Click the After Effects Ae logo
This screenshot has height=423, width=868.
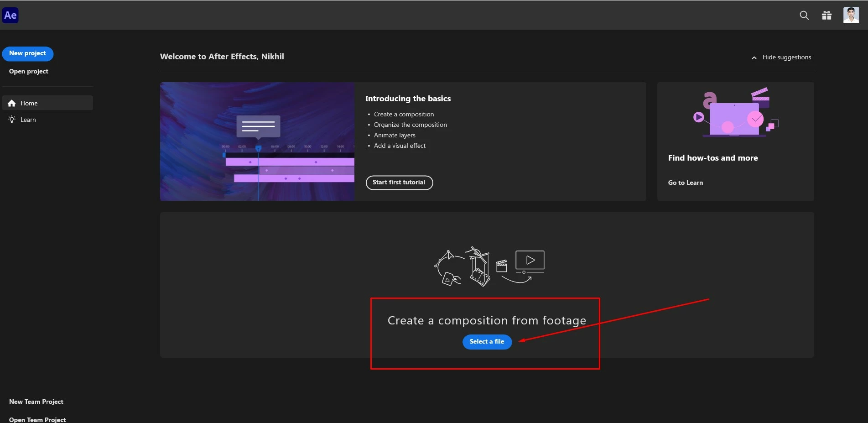click(10, 15)
